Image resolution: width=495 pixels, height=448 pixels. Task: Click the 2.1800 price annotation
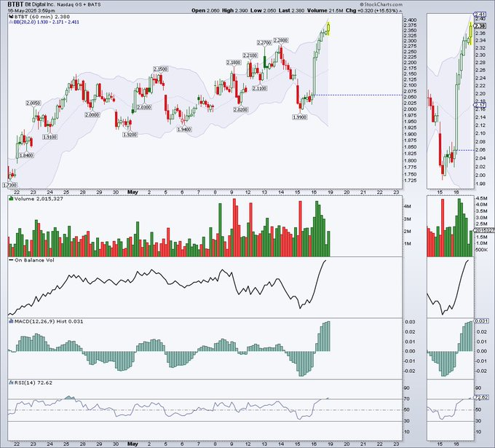click(x=234, y=63)
